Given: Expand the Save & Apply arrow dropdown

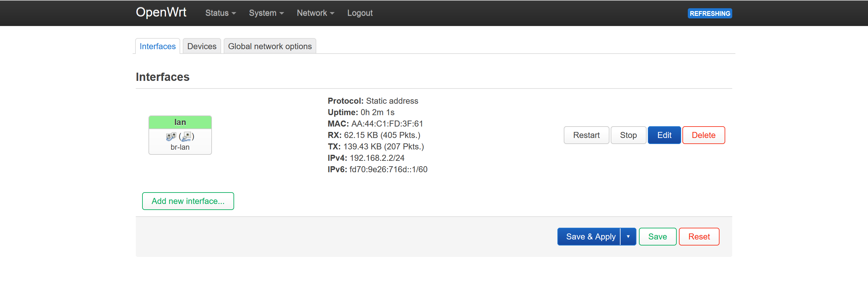Looking at the screenshot, I should pyautogui.click(x=628, y=237).
